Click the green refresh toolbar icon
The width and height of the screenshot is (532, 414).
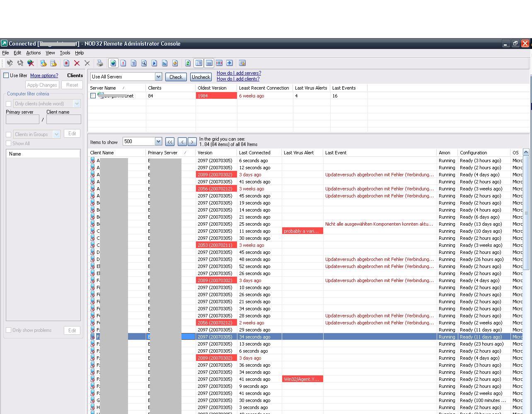click(x=188, y=63)
